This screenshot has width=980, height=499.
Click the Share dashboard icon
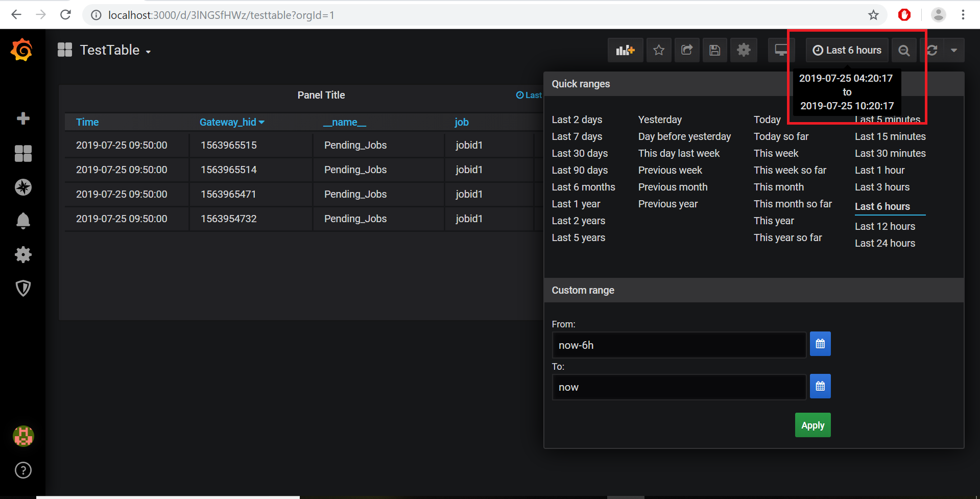pyautogui.click(x=687, y=50)
